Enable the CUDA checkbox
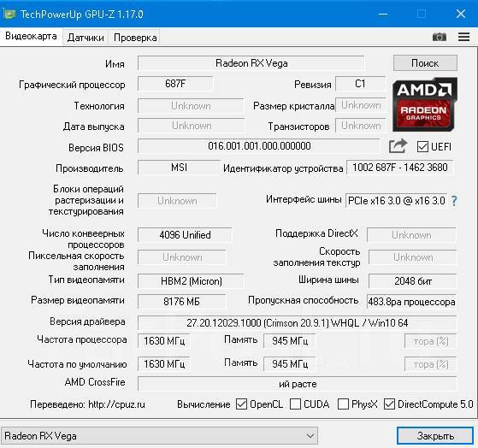This screenshot has width=478, height=448. point(295,404)
